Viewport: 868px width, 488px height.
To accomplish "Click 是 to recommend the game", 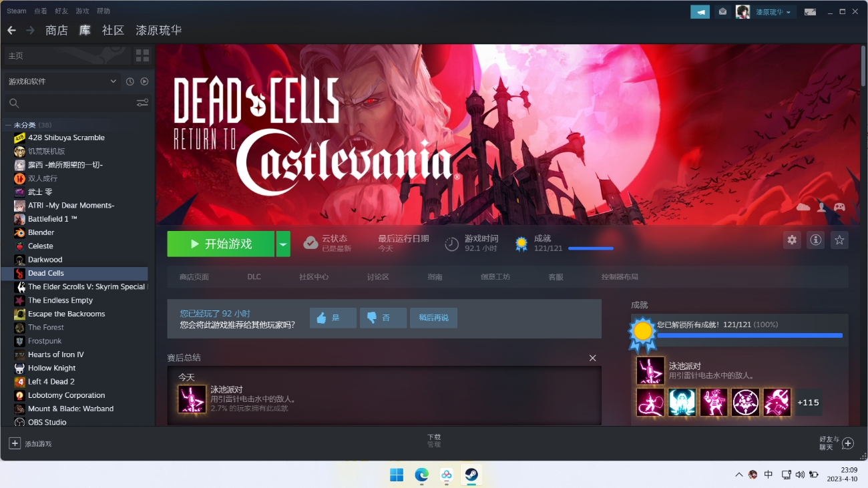I will tap(333, 318).
